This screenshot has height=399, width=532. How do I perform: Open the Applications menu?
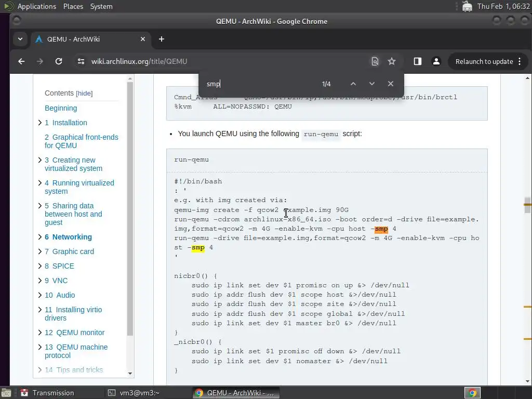click(x=37, y=6)
